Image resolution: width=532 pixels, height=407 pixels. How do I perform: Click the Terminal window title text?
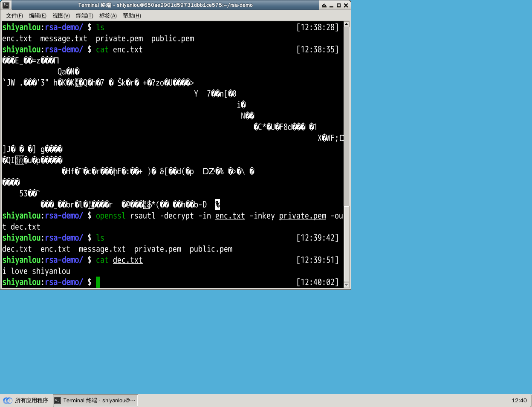[165, 5]
